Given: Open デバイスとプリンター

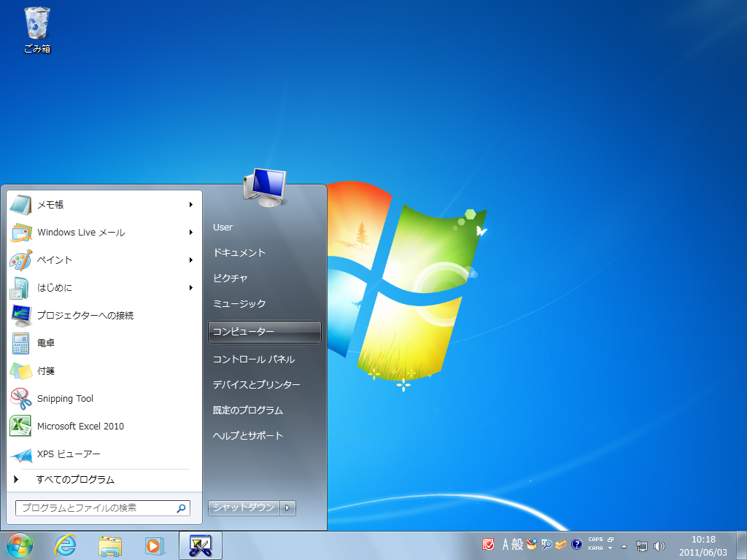Looking at the screenshot, I should coord(265,385).
